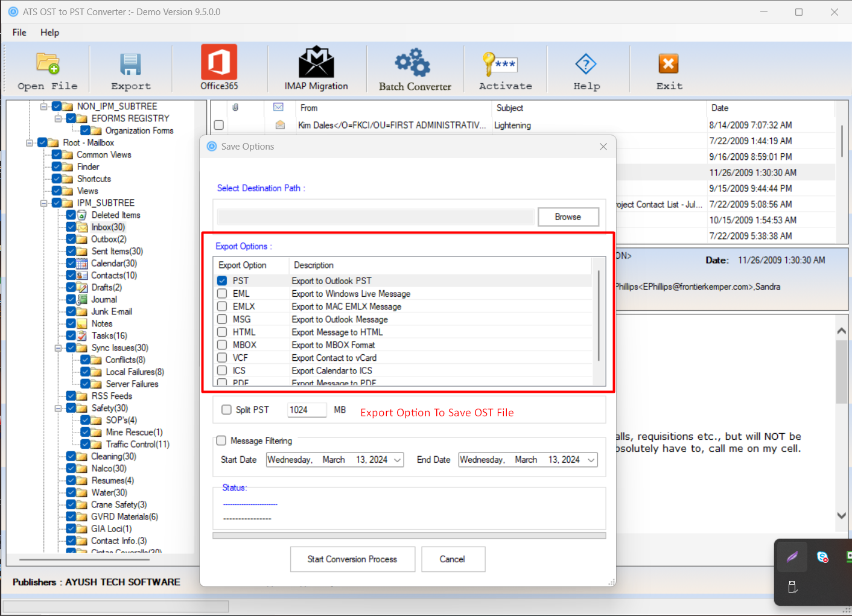Viewport: 852px width, 616px height.
Task: Click the Inbox(30) folder icon
Action: tap(82, 227)
